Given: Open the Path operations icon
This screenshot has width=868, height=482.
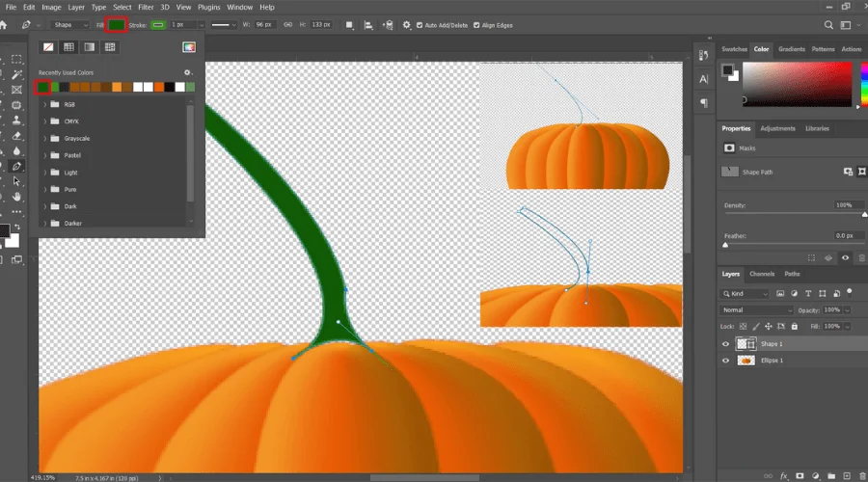Looking at the screenshot, I should click(x=349, y=25).
